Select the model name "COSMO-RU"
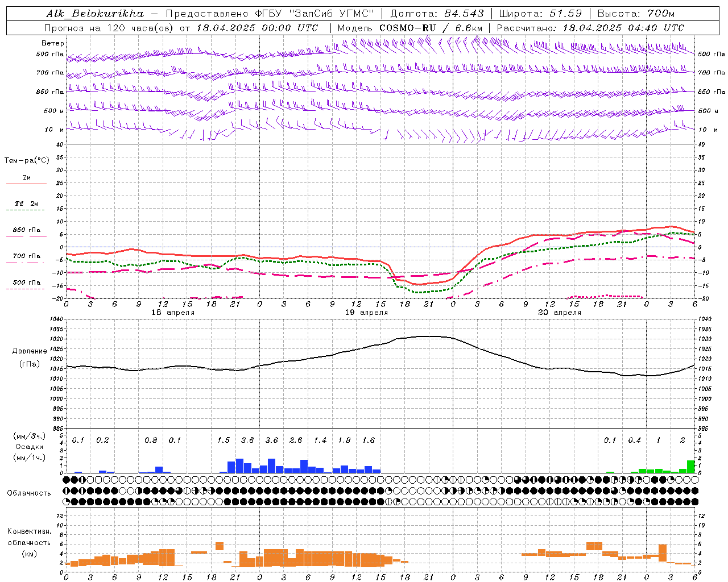The width and height of the screenshot is (728, 582). coord(408,28)
